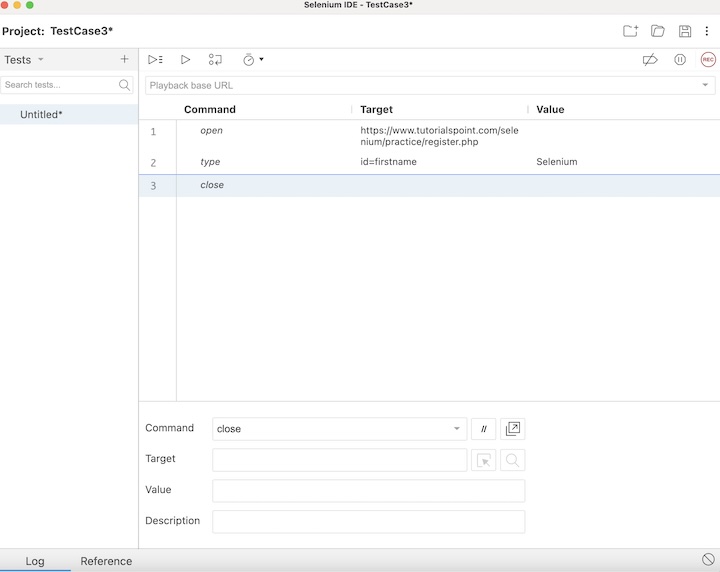Image resolution: width=720 pixels, height=572 pixels.
Task: Create a new project icon
Action: (x=630, y=31)
